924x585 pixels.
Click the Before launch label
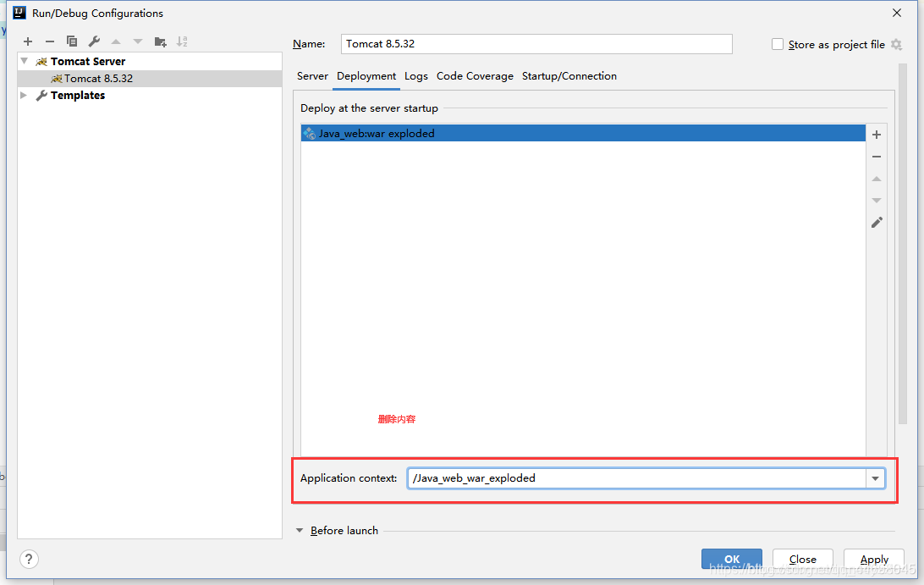(x=344, y=531)
